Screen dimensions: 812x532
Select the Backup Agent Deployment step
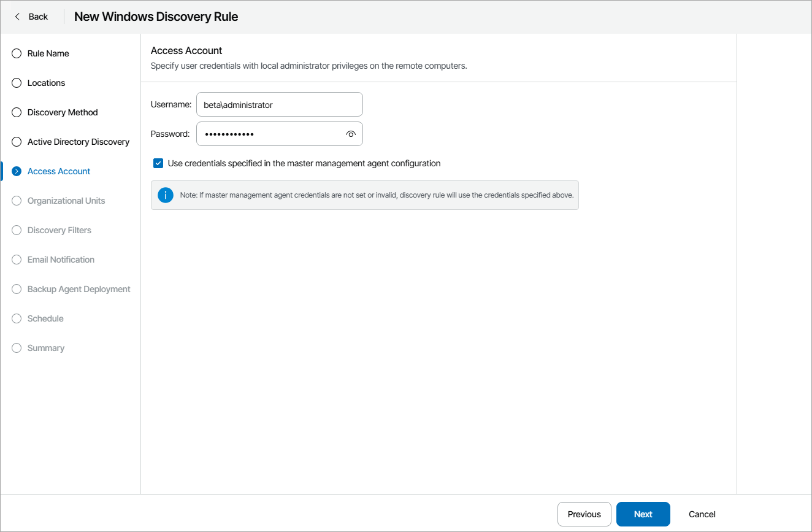click(x=16, y=289)
